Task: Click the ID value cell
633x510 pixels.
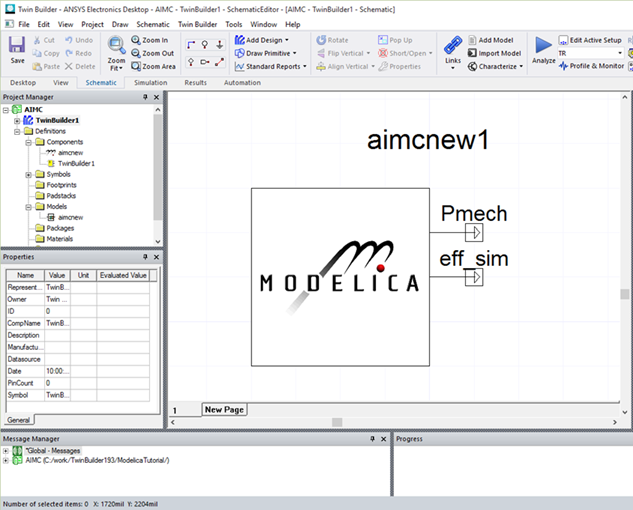Action: pos(57,311)
